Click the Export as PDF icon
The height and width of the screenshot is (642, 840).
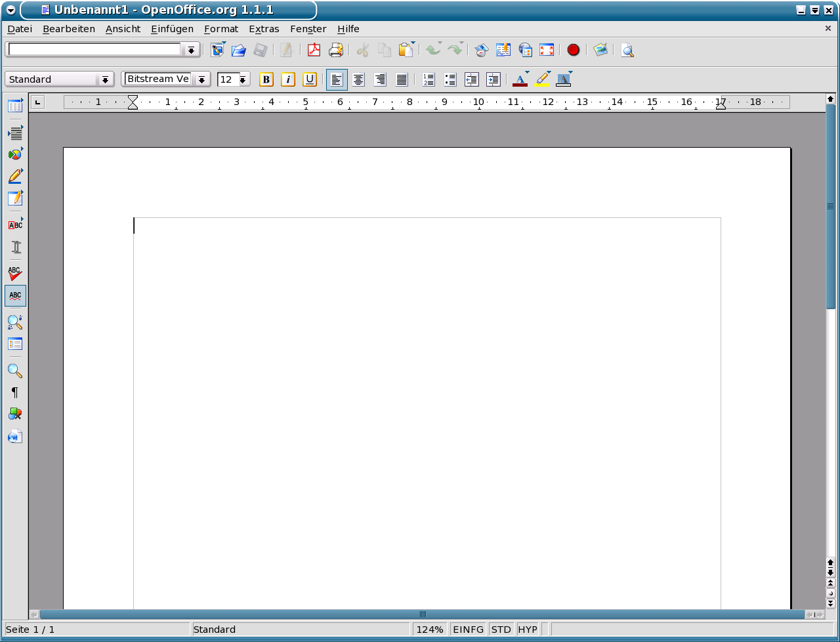(314, 50)
